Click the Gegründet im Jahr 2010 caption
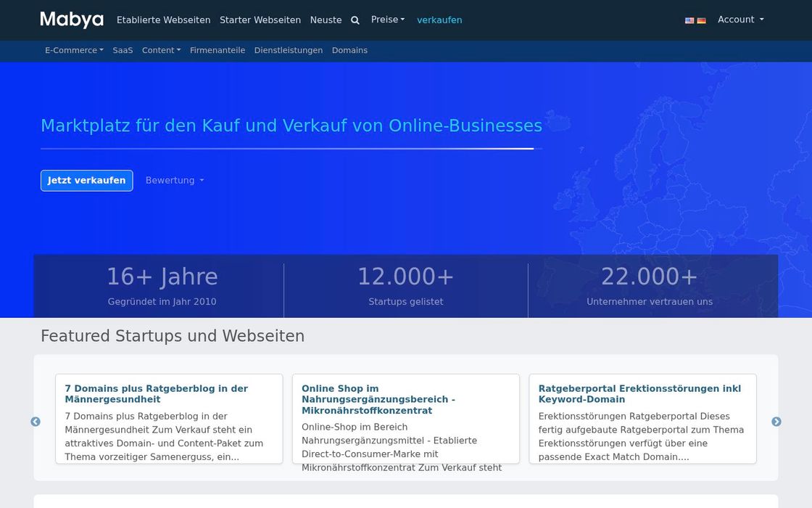 pos(162,302)
